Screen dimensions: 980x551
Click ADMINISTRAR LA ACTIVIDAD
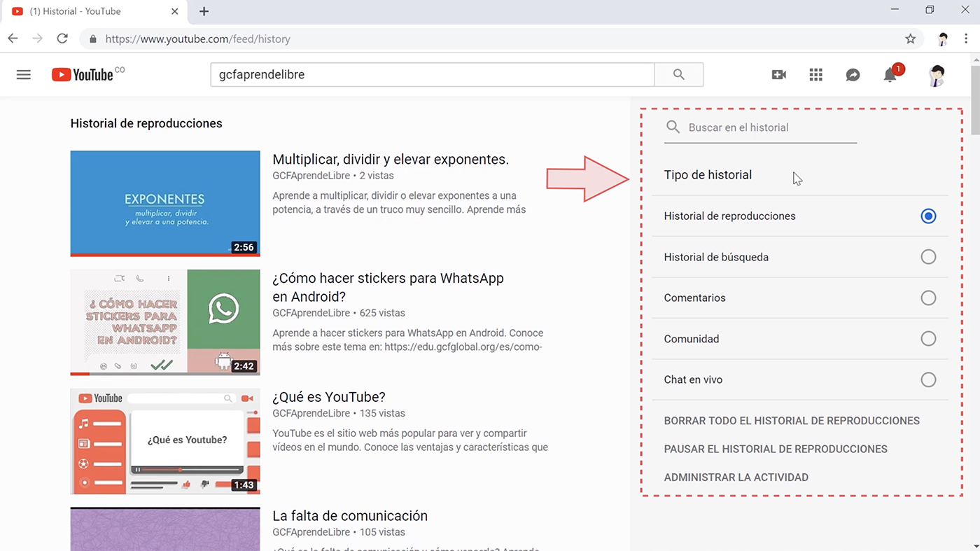(x=736, y=477)
